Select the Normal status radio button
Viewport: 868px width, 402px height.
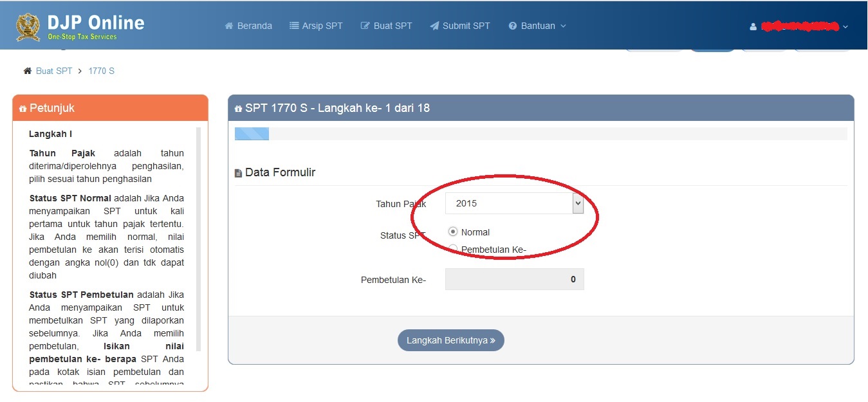point(453,232)
